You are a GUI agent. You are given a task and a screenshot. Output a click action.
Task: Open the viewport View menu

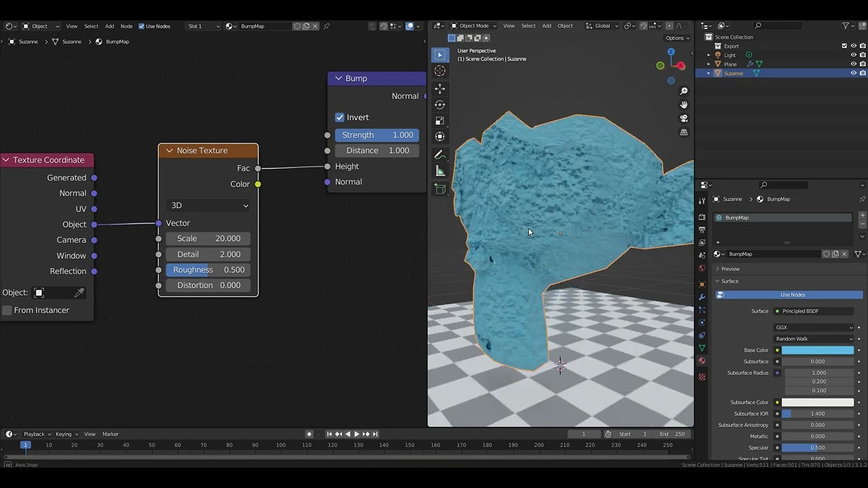pos(509,26)
